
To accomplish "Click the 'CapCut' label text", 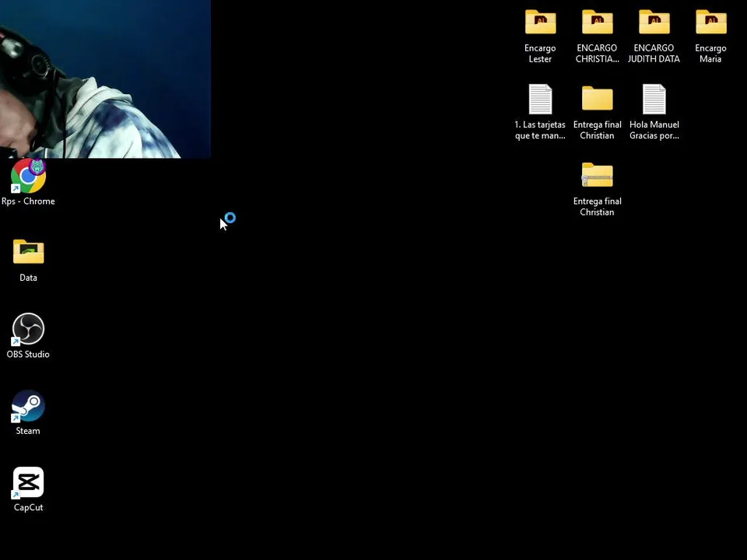I will point(28,507).
